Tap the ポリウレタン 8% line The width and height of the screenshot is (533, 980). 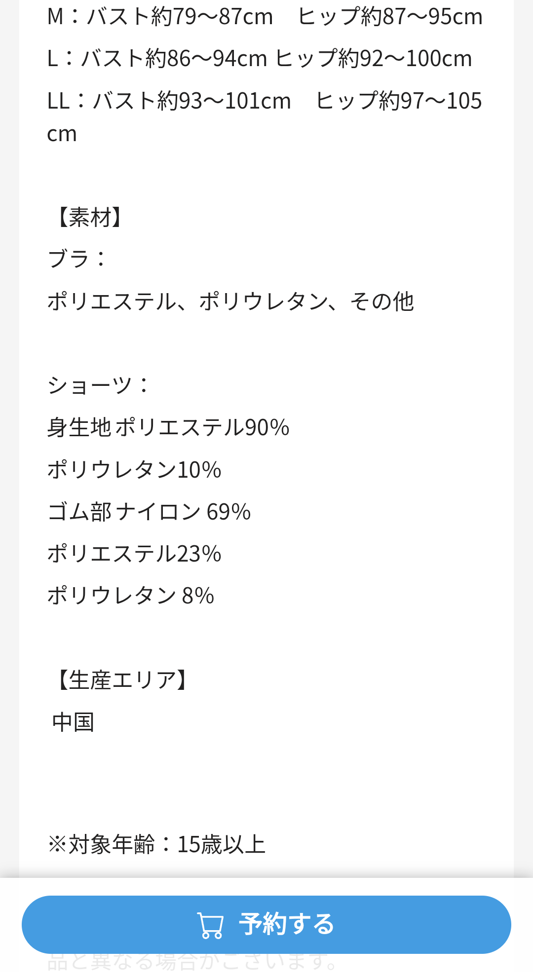point(131,596)
